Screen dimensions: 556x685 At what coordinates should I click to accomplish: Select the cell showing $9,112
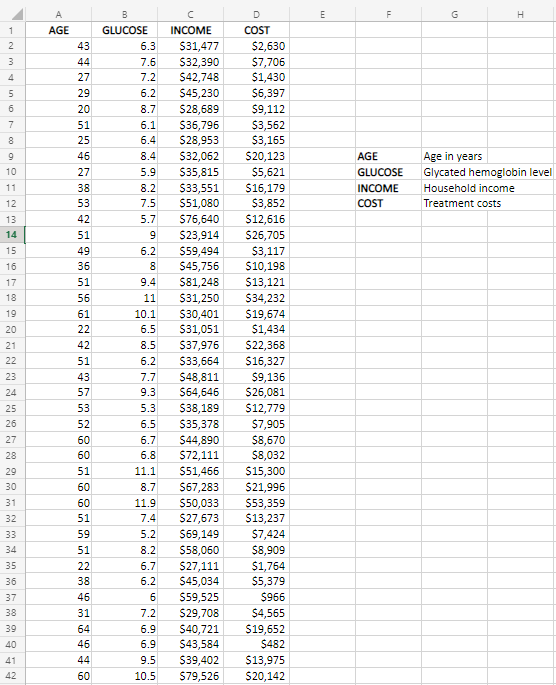pyautogui.click(x=256, y=109)
